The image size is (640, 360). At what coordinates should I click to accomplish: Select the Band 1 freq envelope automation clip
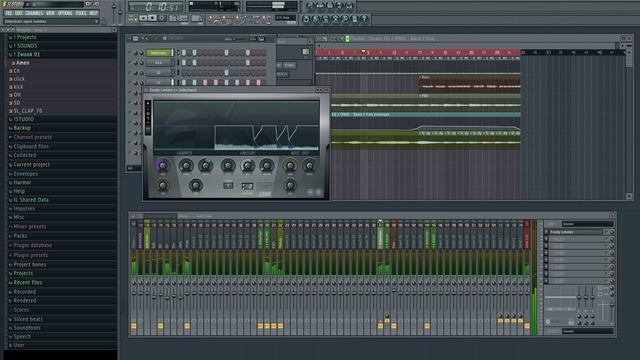point(426,115)
